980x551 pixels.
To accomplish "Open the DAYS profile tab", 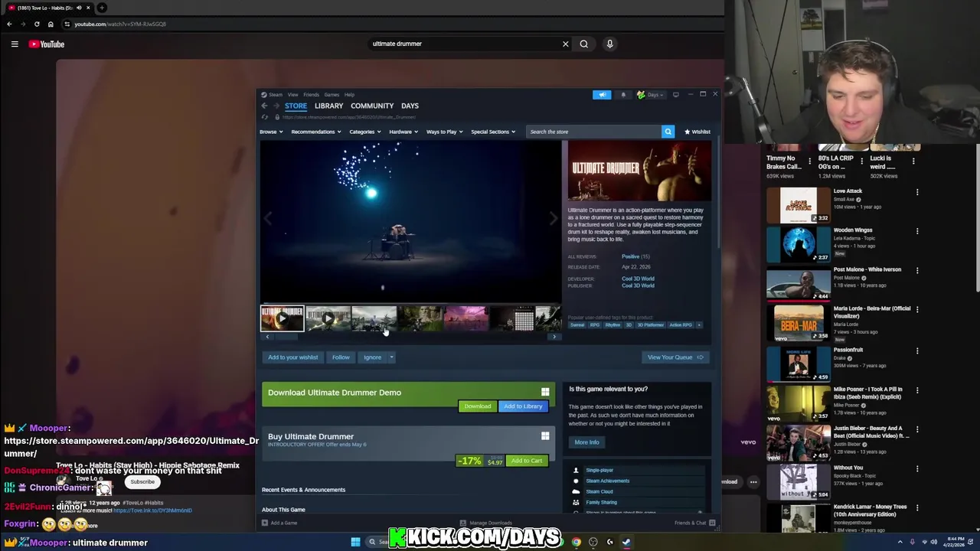I will (410, 106).
